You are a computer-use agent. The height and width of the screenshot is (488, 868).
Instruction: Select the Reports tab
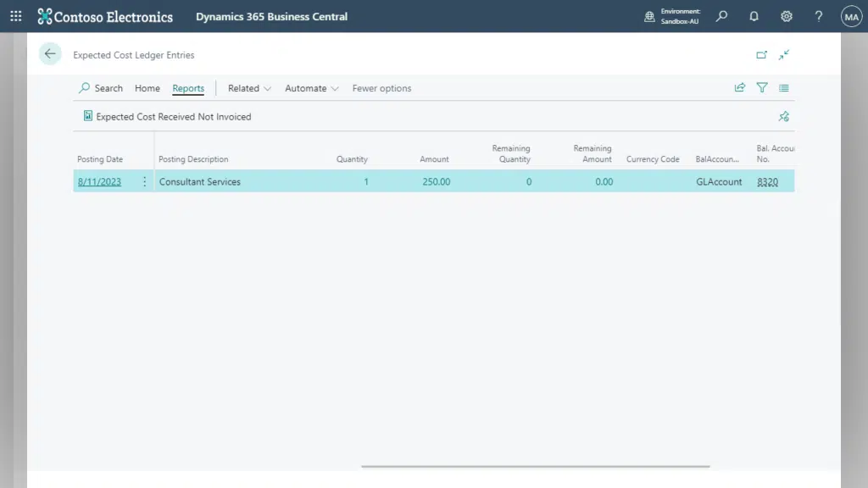[188, 88]
